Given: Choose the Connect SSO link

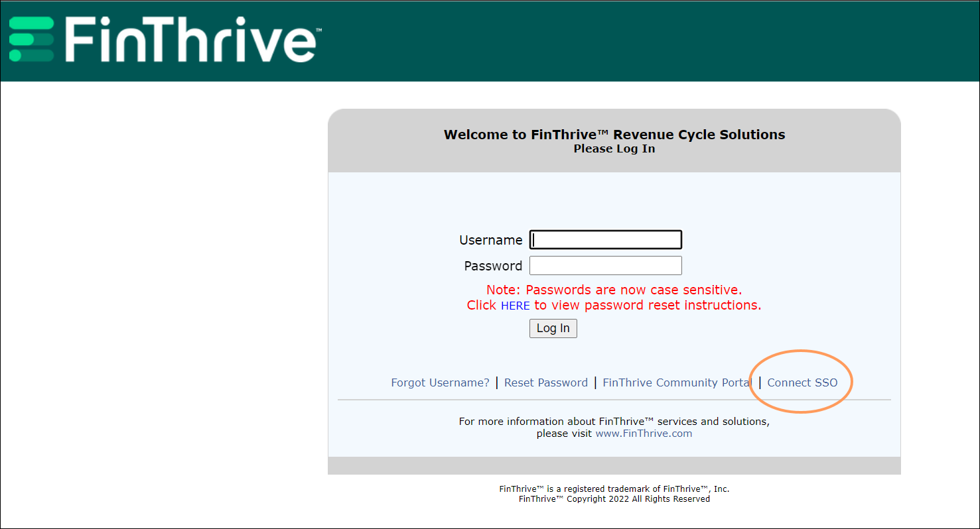Looking at the screenshot, I should [802, 382].
